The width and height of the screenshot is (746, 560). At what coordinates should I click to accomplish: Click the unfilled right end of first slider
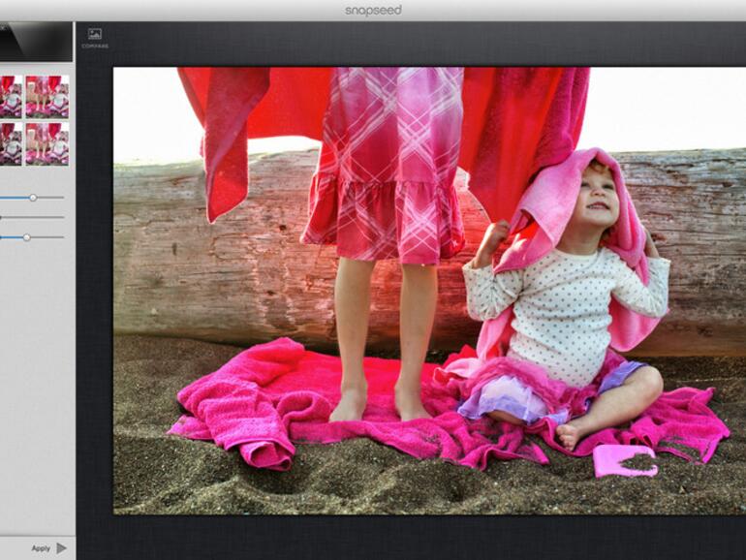[60, 198]
